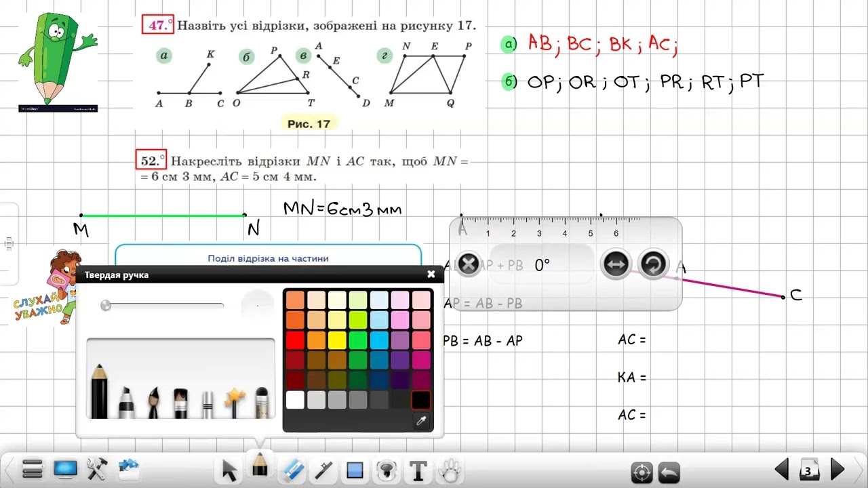Pick a color with the eyedropper
868x488 pixels.
click(421, 421)
